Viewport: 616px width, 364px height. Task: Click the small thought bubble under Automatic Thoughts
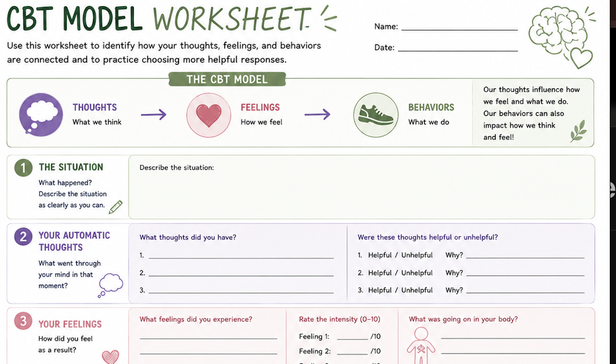click(x=110, y=285)
